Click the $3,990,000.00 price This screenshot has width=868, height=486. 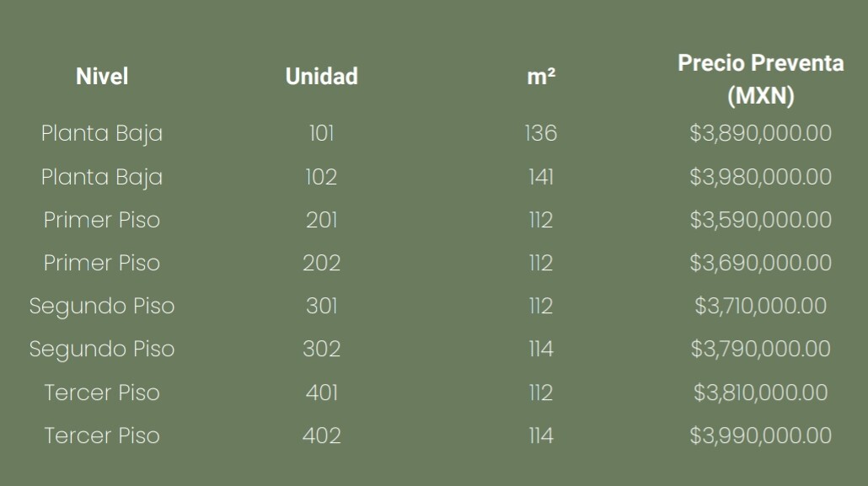coord(761,436)
